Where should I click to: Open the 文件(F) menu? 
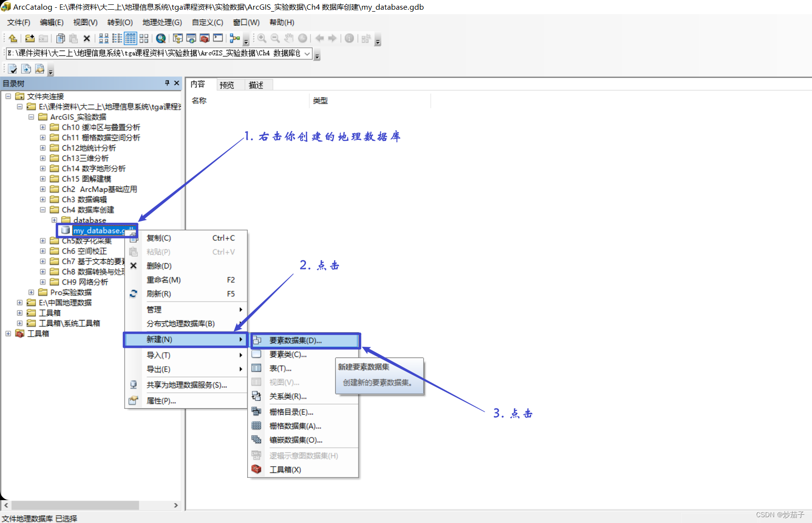tap(18, 22)
